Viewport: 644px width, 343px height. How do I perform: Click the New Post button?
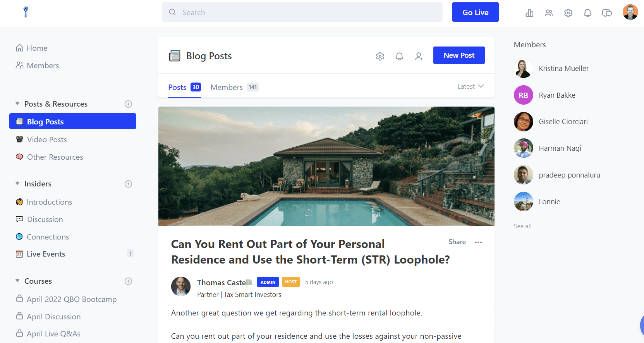pyautogui.click(x=459, y=55)
